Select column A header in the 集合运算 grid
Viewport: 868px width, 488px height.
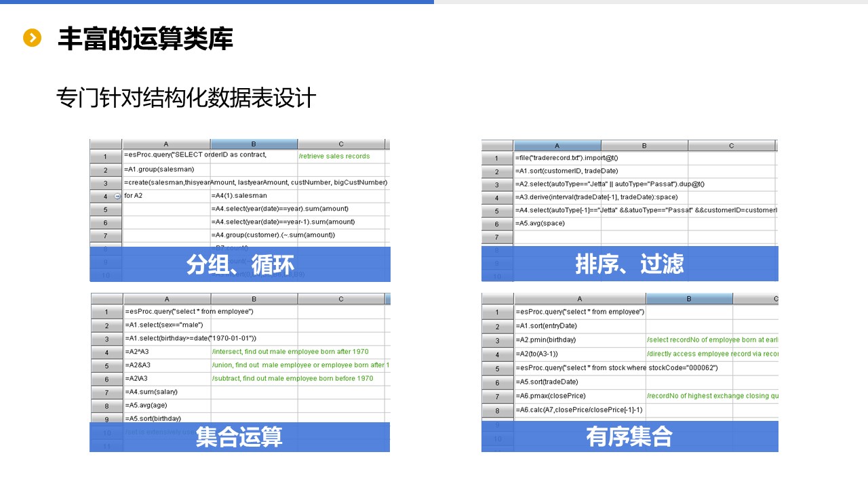[167, 299]
